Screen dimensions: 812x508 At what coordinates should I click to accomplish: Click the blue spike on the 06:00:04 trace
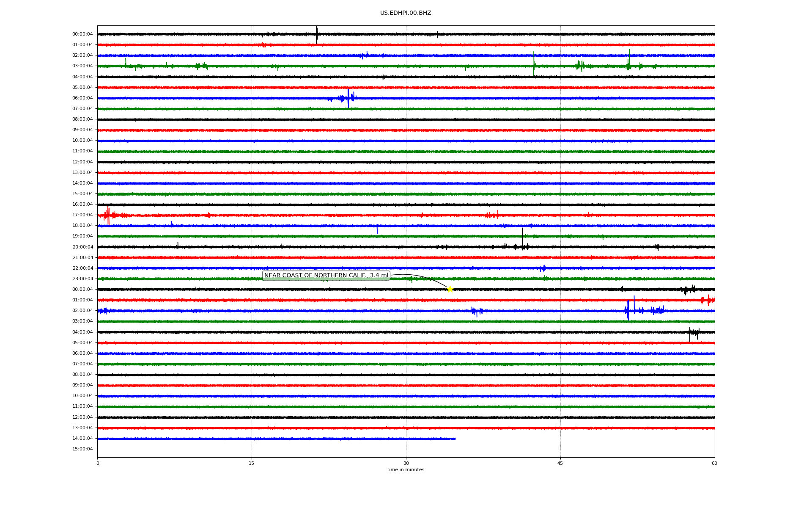[x=348, y=98]
